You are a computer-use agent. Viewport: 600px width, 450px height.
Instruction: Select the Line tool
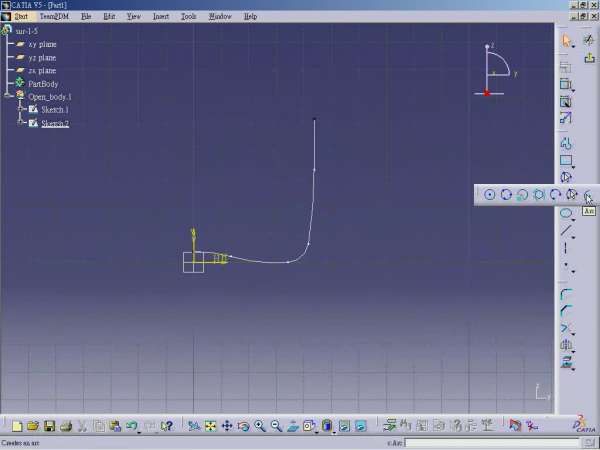click(x=566, y=230)
